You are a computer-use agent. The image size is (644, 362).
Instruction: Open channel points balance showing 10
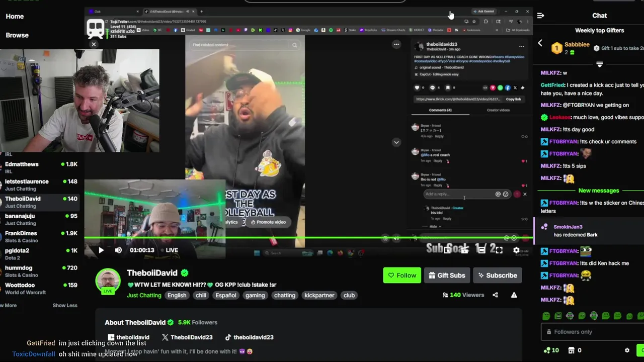pos(551,350)
